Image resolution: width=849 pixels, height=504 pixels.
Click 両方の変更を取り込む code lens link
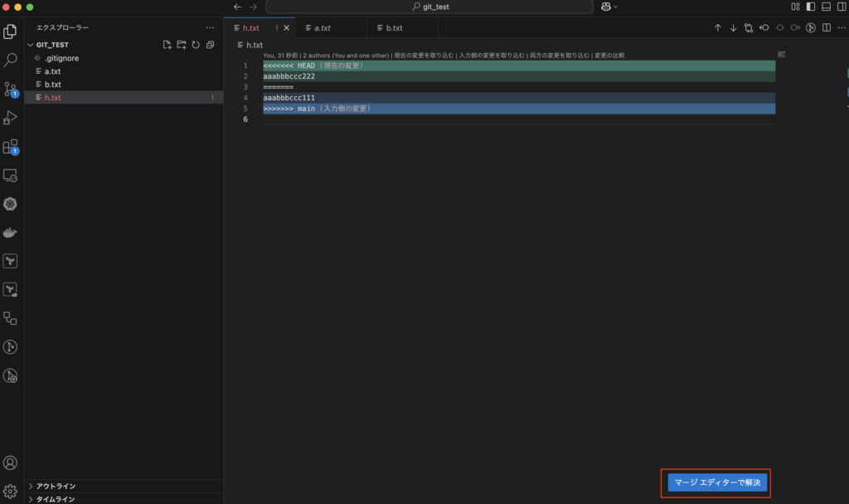click(560, 56)
